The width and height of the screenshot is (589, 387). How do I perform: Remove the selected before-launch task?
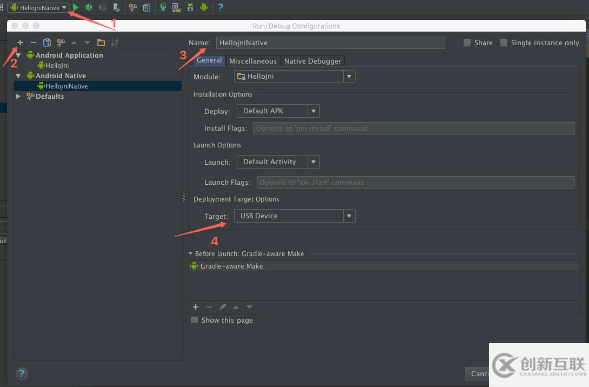coord(209,307)
